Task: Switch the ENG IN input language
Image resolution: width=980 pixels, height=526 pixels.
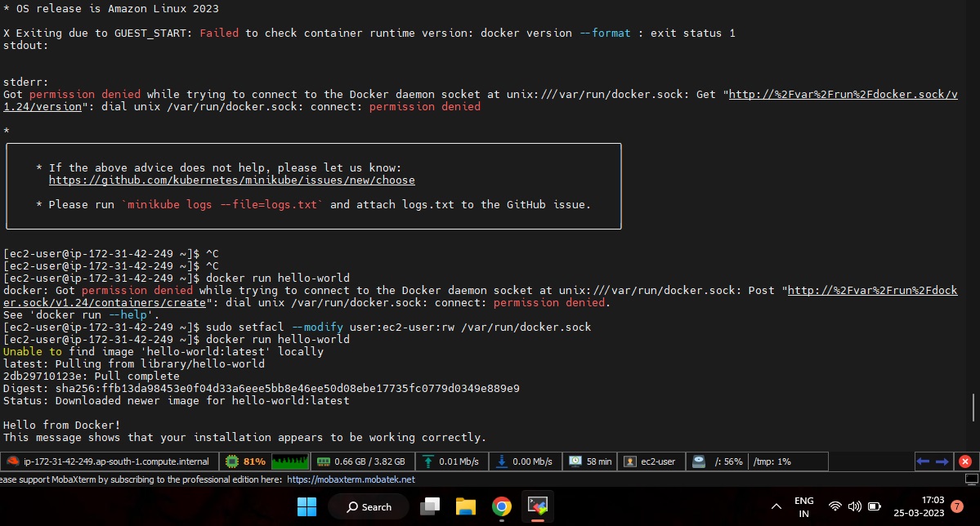Action: click(803, 505)
